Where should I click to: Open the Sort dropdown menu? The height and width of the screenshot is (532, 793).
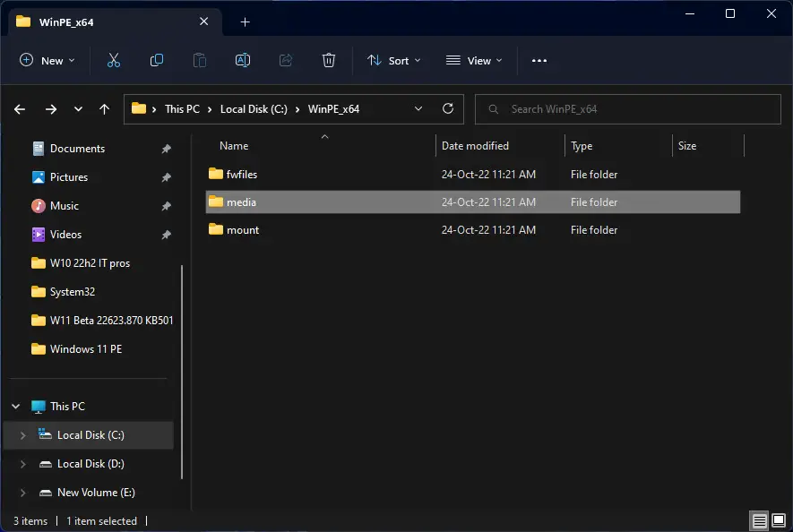pyautogui.click(x=393, y=61)
